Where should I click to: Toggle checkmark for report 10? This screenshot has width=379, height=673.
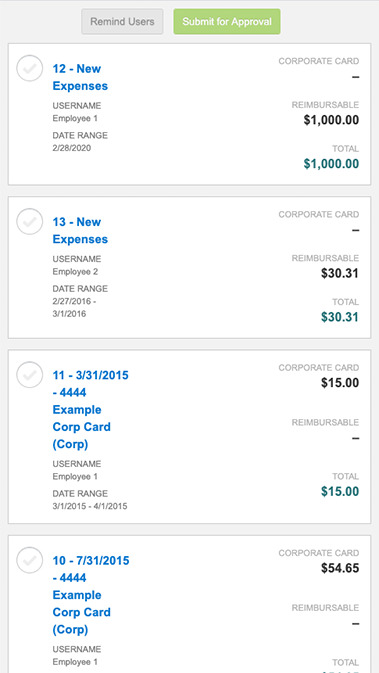click(30, 560)
